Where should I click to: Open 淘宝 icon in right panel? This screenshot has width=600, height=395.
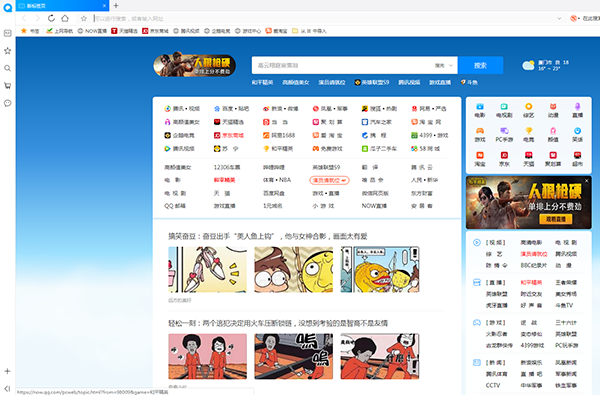point(479,159)
